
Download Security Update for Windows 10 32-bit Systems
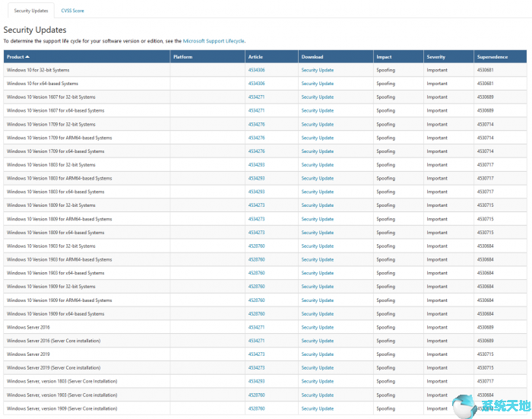(317, 70)
